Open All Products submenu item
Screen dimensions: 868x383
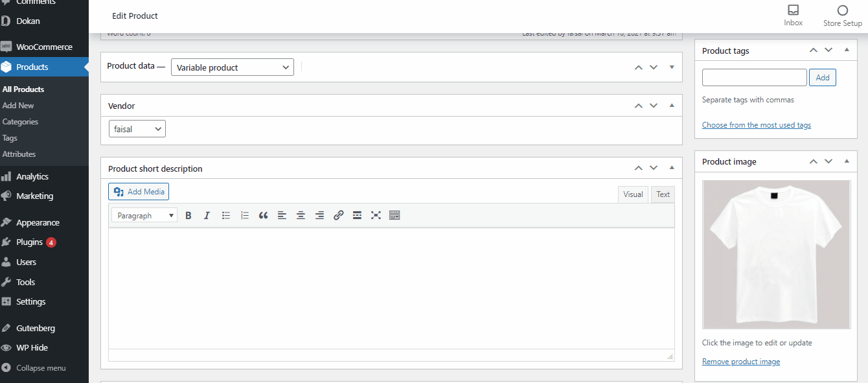[x=23, y=89]
